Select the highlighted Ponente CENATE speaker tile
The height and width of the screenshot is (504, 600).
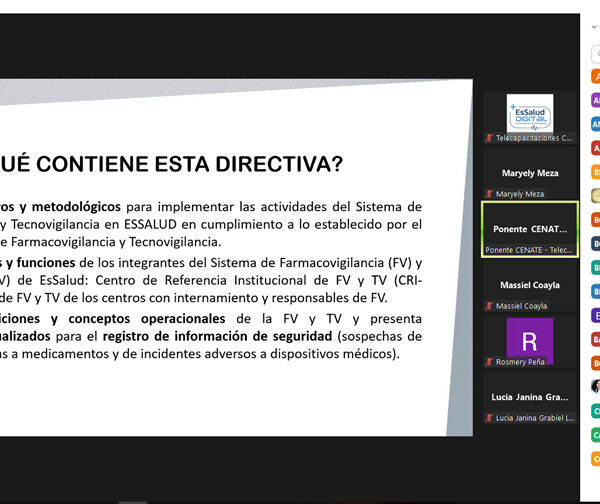(x=530, y=229)
